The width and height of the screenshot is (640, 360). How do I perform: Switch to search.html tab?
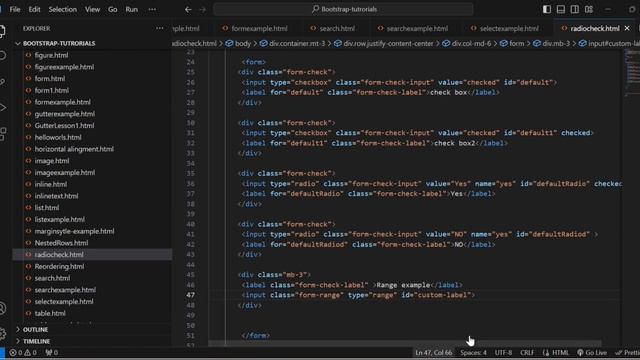pos(333,28)
